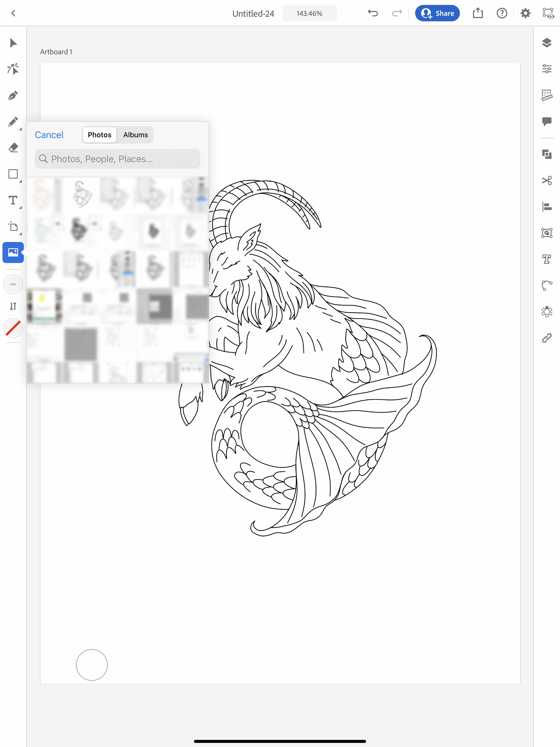Select the Artboard tool
The width and height of the screenshot is (560, 747).
[x=13, y=227]
